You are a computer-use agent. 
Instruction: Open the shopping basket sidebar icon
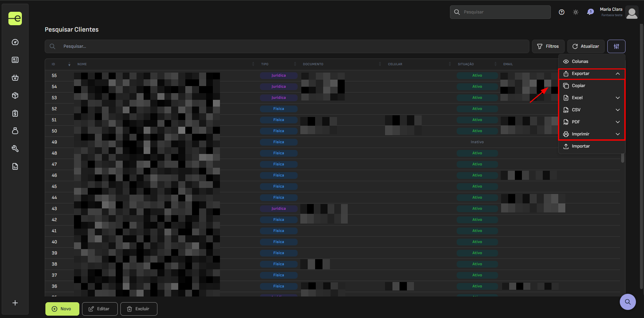(x=15, y=78)
